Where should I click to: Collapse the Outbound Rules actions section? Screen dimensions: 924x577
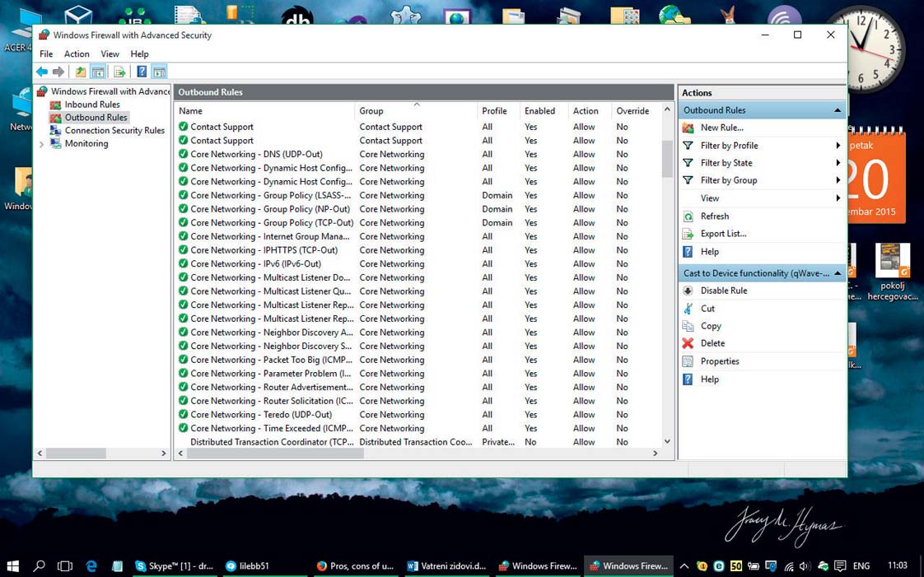coord(838,110)
